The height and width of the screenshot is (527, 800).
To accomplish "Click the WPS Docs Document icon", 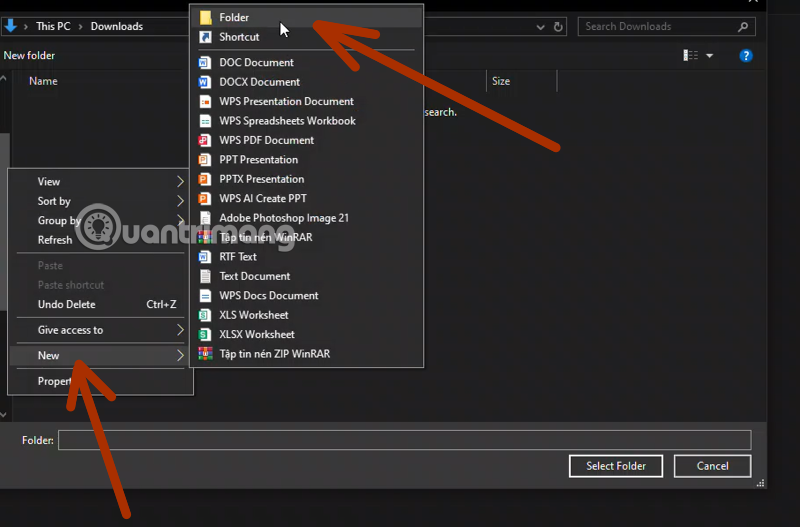I will (205, 295).
